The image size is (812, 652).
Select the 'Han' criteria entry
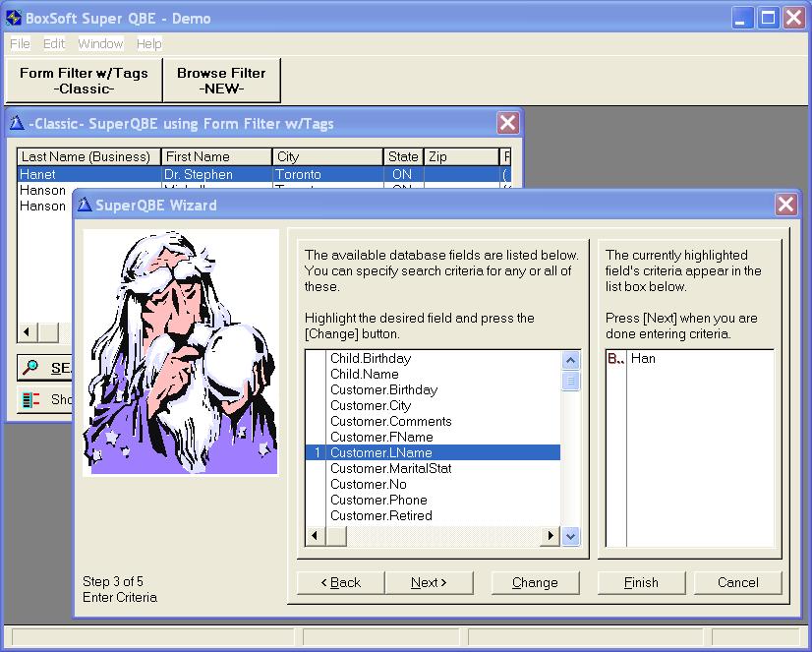pos(643,358)
